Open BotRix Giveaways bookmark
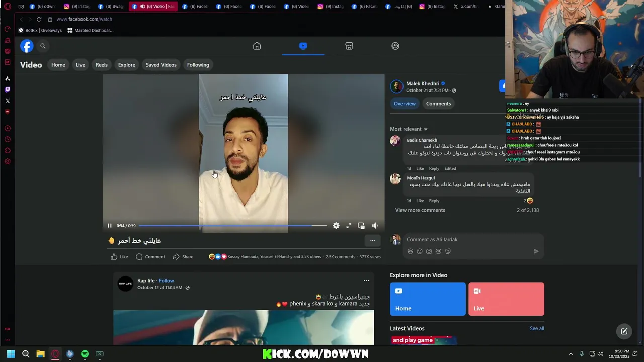The image size is (644, 362). click(40, 30)
